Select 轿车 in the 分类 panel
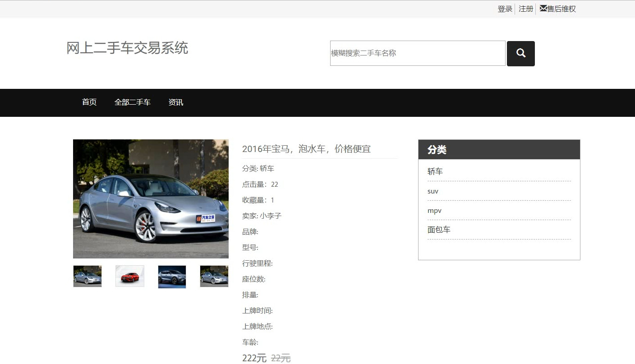The width and height of the screenshot is (635, 364). pos(435,172)
